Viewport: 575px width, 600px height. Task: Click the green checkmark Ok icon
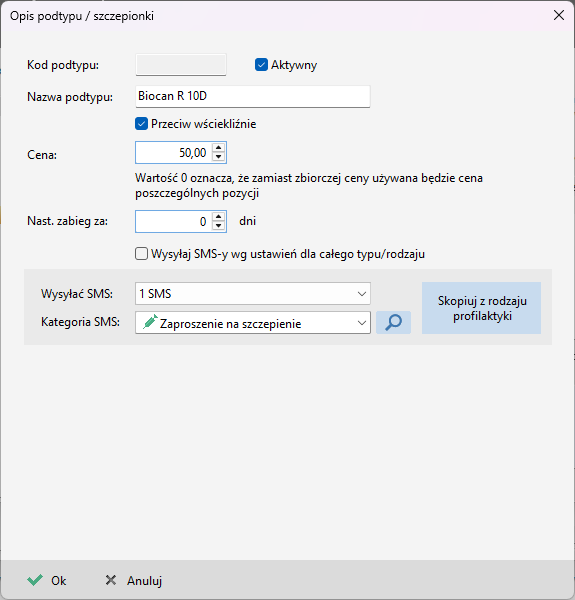click(x=35, y=580)
